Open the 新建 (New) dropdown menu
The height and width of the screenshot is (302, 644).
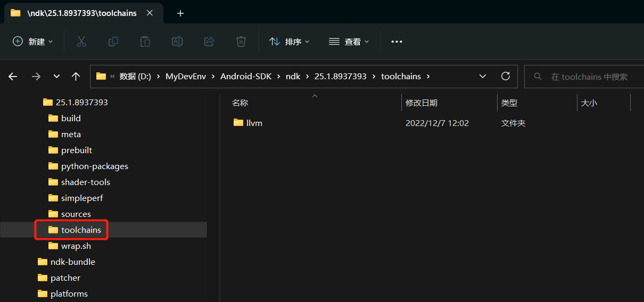tap(33, 41)
